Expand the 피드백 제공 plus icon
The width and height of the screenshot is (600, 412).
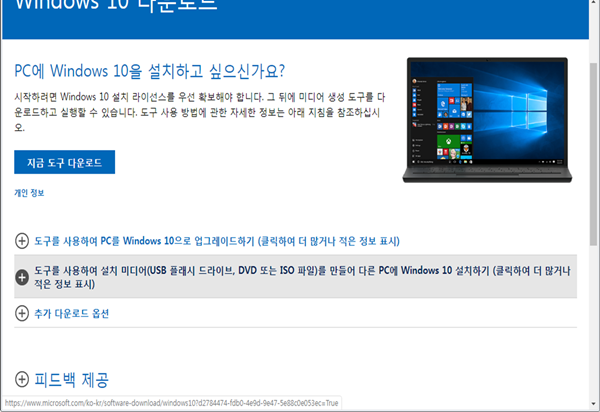[22, 379]
